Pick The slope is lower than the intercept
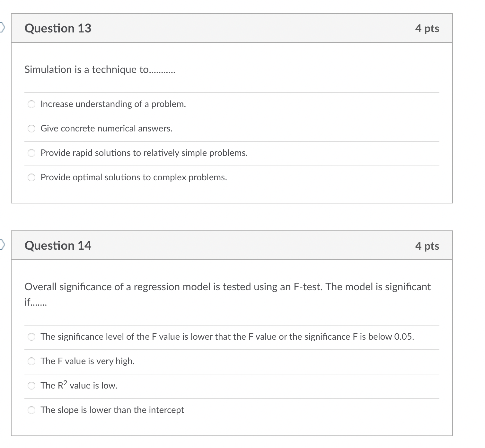This screenshot has width=485, height=448. click(x=31, y=410)
